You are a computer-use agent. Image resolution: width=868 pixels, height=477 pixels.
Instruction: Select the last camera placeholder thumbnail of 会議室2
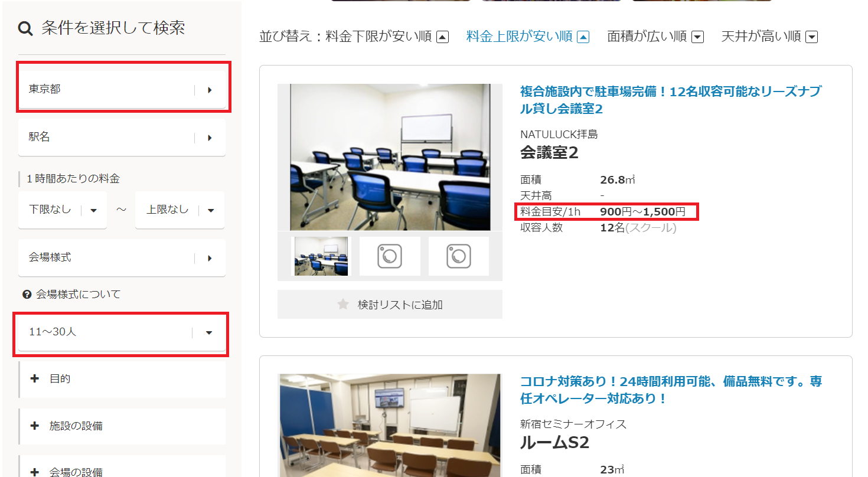coord(459,256)
